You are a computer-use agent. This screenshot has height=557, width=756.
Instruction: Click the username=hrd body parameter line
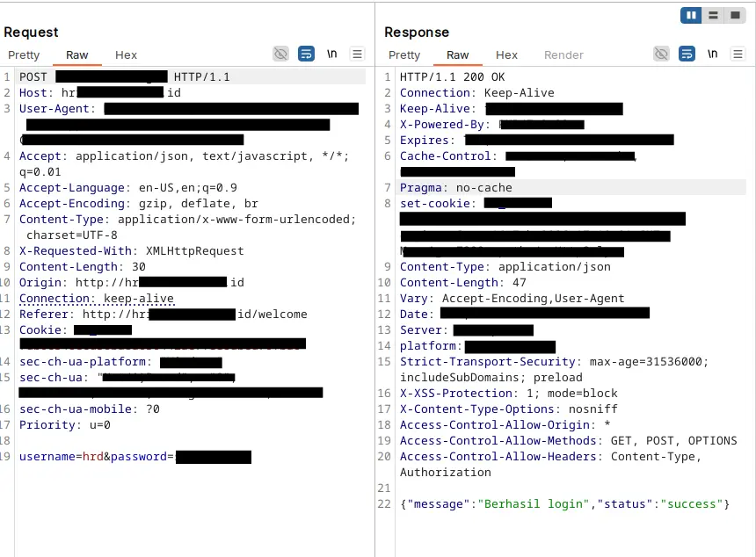coord(135,457)
